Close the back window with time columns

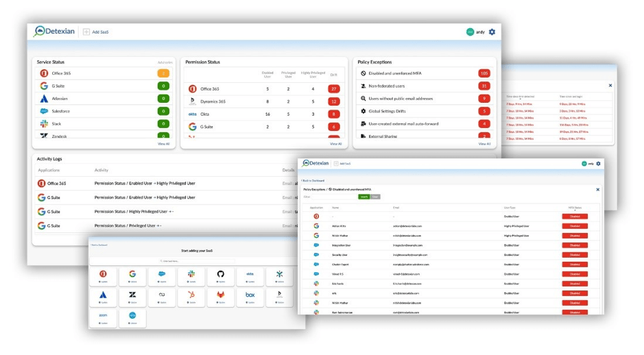pyautogui.click(x=610, y=86)
